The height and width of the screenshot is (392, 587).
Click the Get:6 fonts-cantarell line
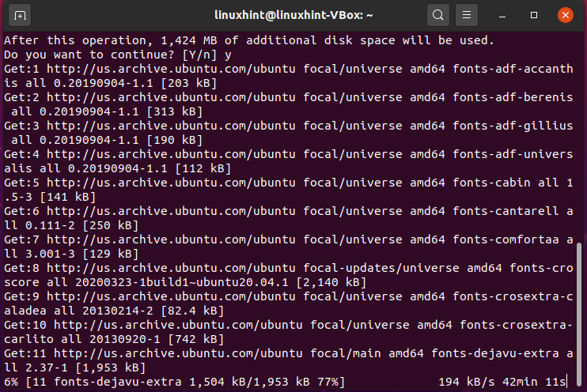click(x=288, y=211)
